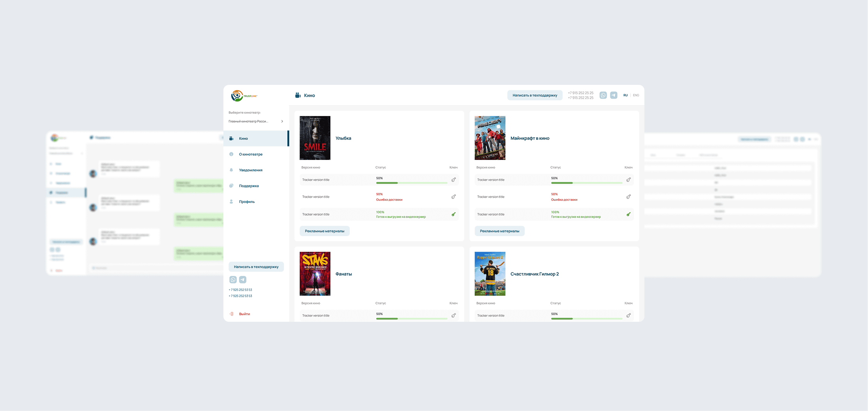Click the Счастливчик Гилмор 2 progress bar
This screenshot has height=411, width=868.
point(587,319)
